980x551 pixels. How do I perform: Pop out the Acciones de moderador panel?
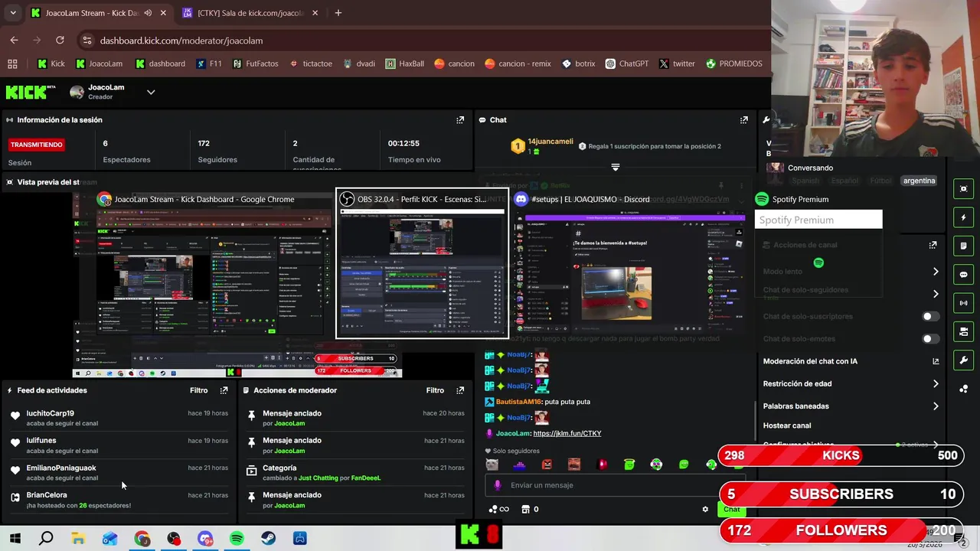coord(460,390)
